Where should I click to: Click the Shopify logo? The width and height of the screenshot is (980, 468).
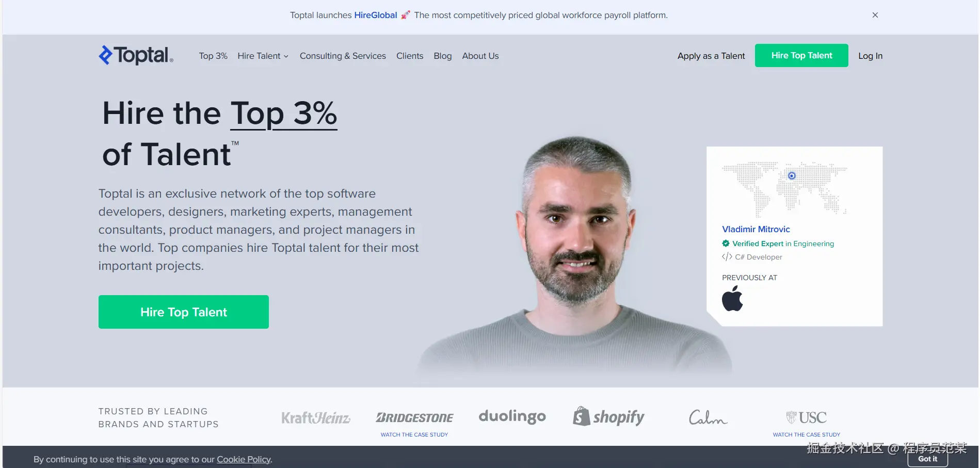pos(608,416)
